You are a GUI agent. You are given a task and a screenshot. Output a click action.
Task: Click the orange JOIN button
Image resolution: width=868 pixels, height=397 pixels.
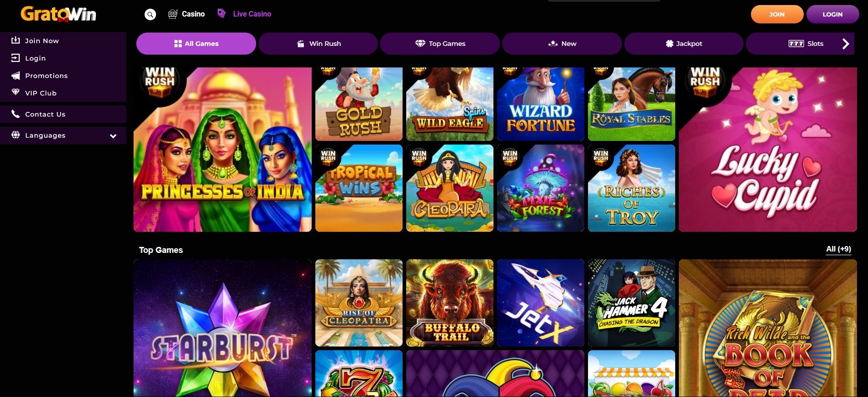click(x=777, y=14)
